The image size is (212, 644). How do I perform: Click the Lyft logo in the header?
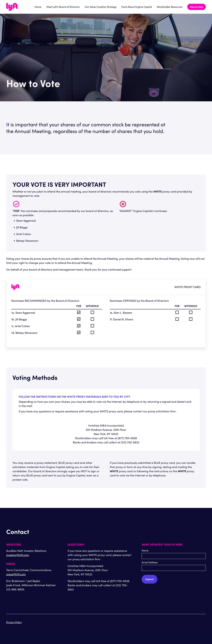(12, 7)
